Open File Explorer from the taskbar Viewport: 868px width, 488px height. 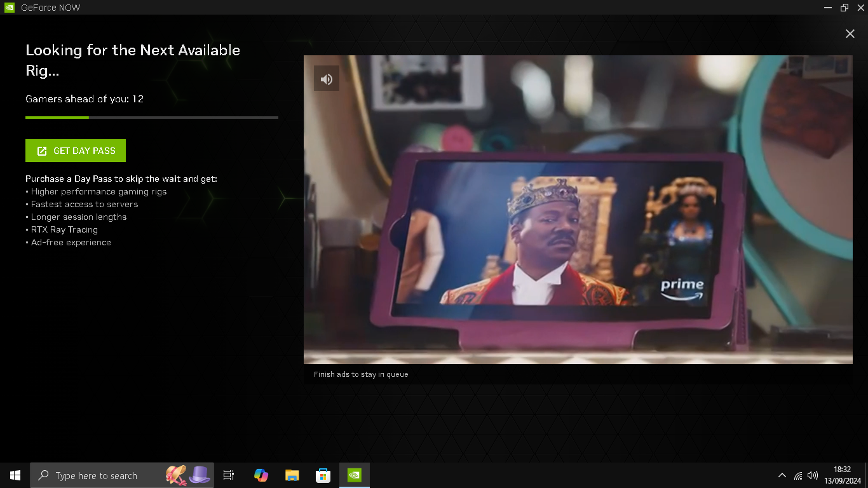[x=292, y=475]
